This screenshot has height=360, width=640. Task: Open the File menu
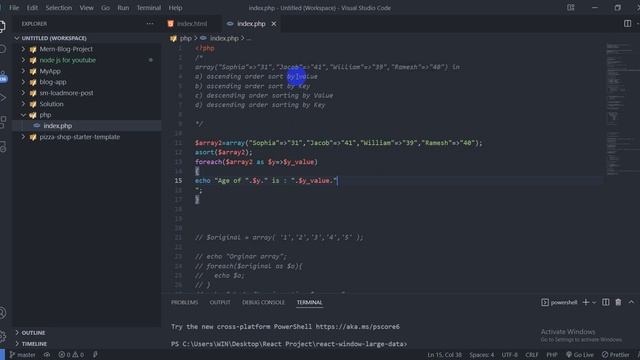14,8
